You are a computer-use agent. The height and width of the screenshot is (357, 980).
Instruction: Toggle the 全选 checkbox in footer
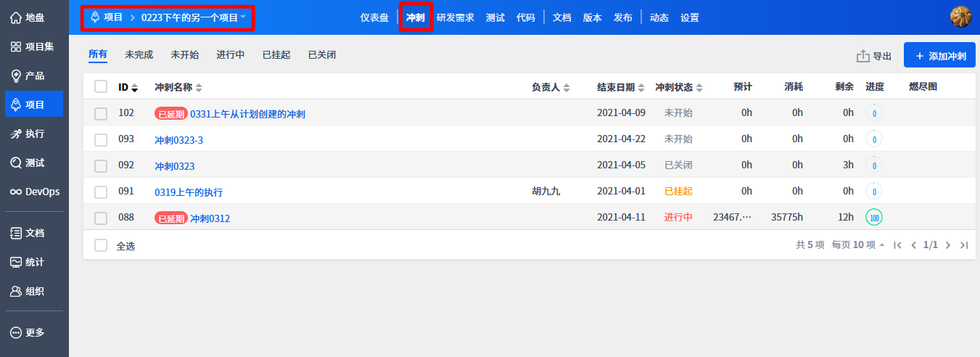click(x=101, y=245)
